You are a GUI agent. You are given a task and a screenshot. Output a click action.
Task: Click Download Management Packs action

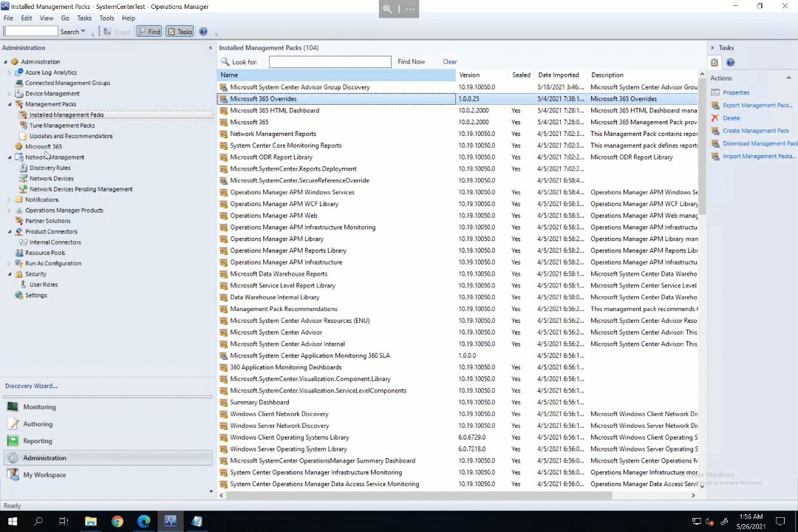[x=760, y=143]
